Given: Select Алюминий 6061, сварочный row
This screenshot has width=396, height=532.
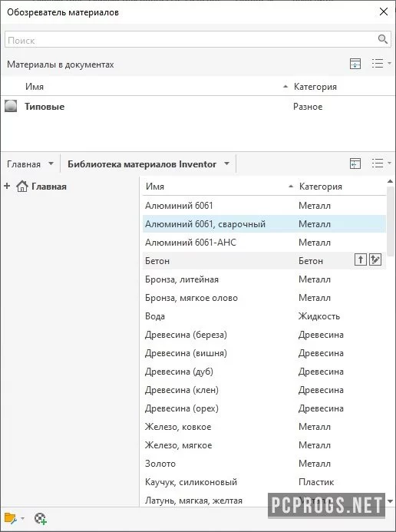Looking at the screenshot, I should click(264, 223).
